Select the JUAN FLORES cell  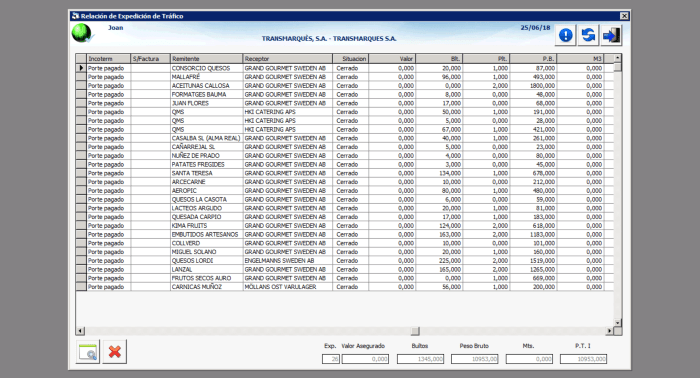[207, 103]
